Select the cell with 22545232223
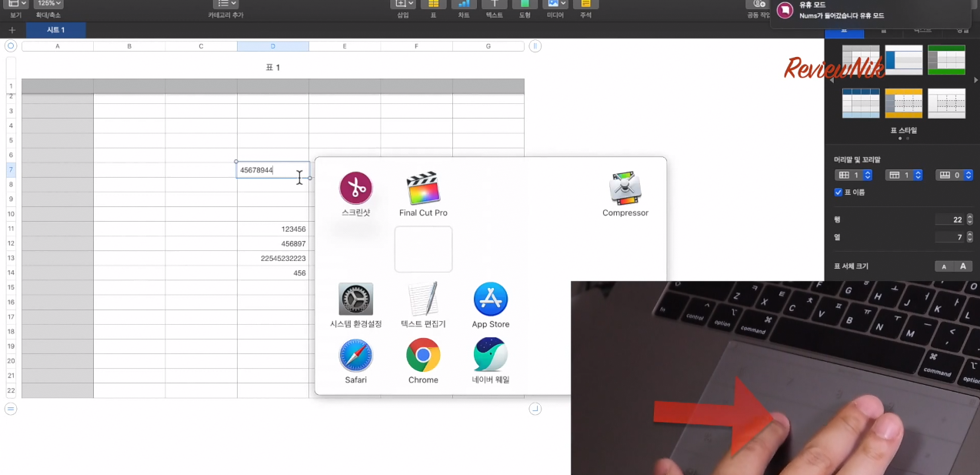980x475 pixels. 273,258
